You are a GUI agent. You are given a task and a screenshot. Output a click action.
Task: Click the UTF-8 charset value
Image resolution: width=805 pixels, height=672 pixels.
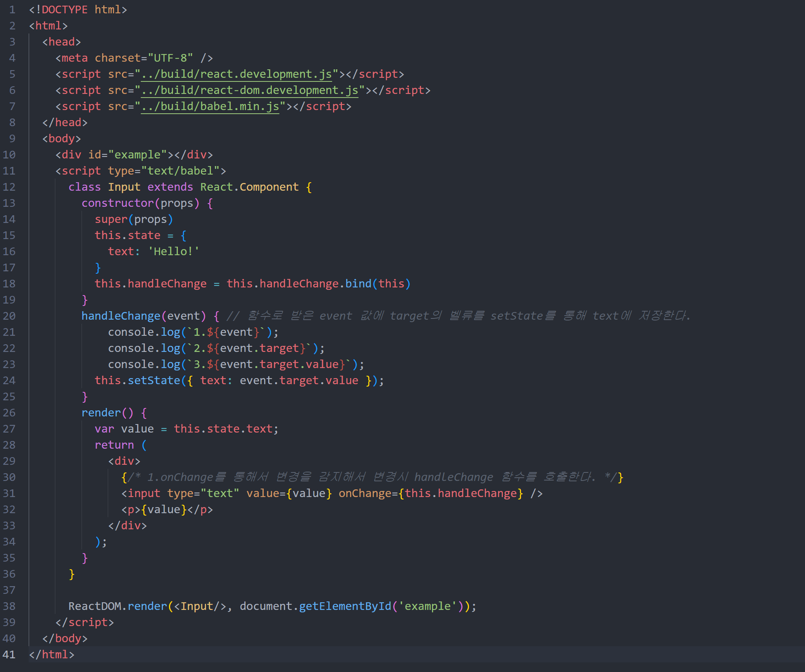[x=170, y=58]
